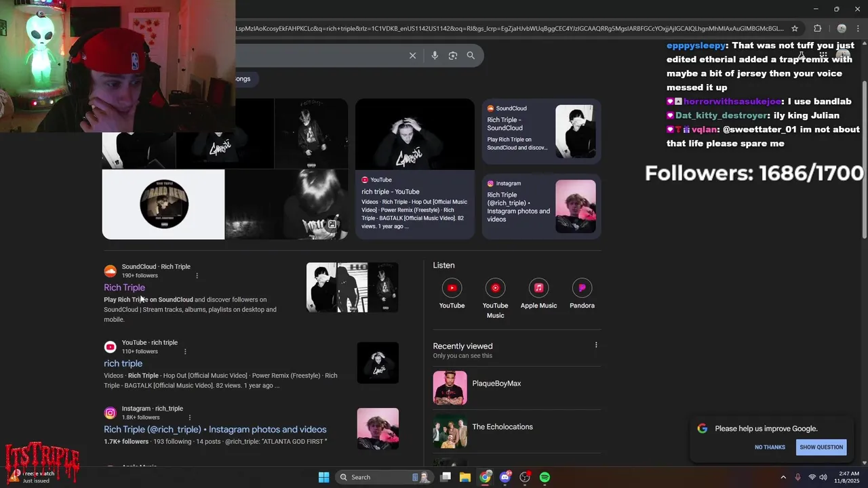Listen on YouTube Music icon

[x=495, y=288]
